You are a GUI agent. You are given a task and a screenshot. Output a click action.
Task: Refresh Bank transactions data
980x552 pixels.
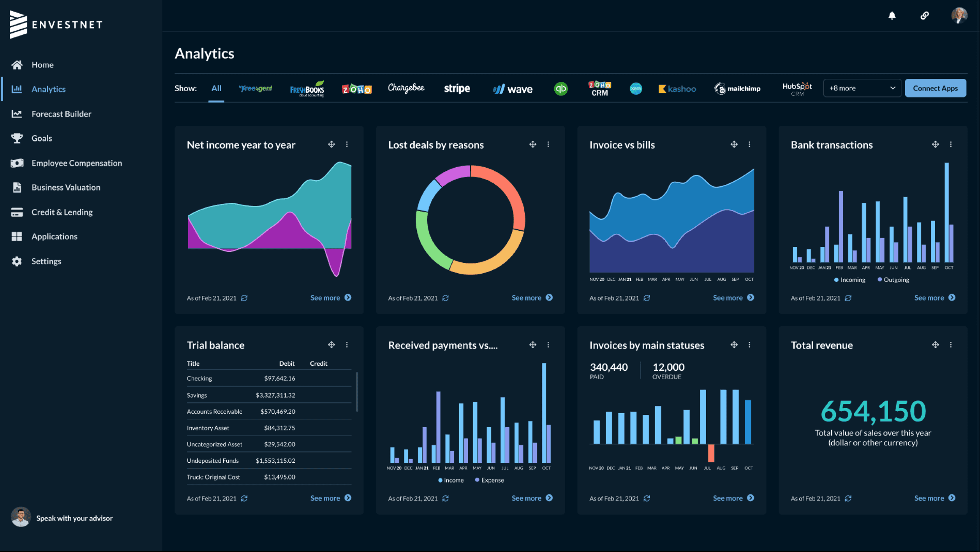[848, 298]
